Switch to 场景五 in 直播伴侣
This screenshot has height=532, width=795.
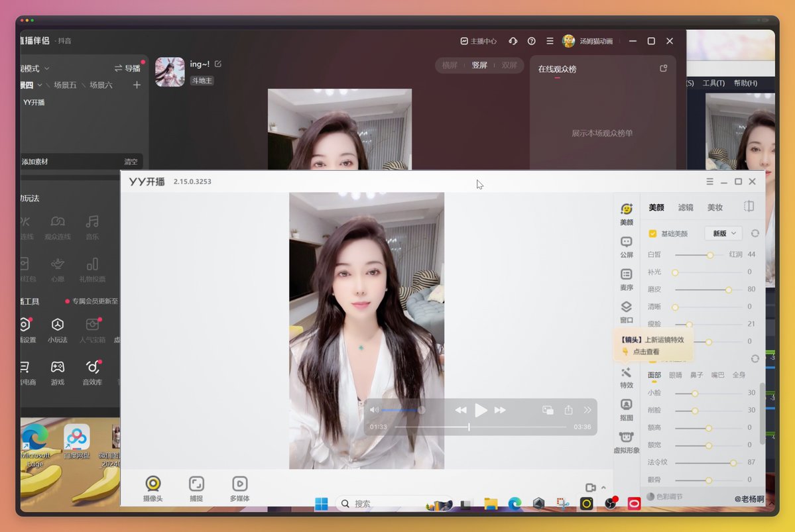[66, 85]
